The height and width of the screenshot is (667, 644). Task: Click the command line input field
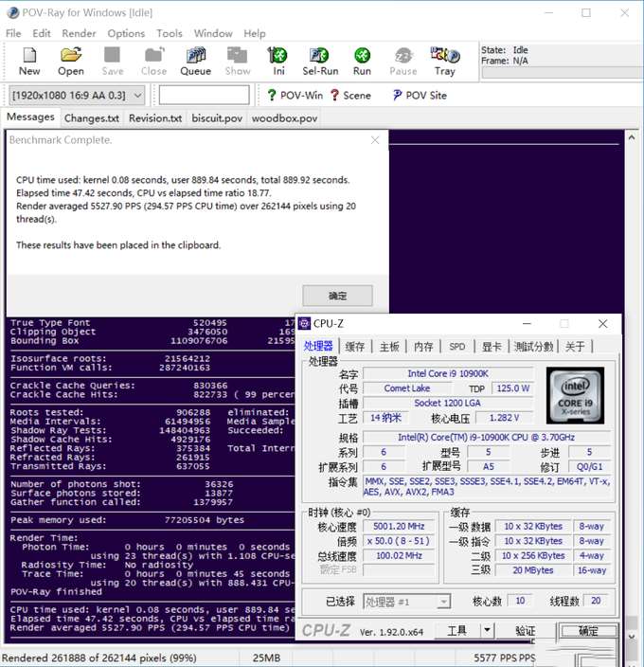(204, 95)
